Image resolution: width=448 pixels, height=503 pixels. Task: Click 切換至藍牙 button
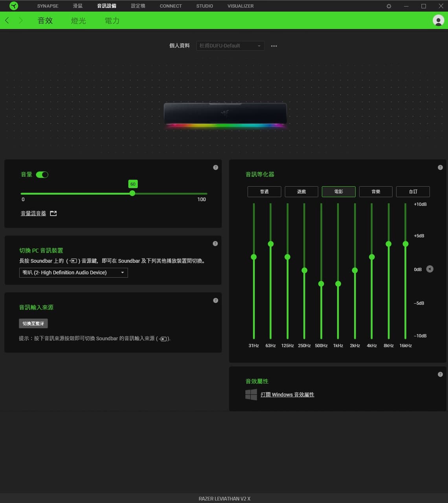point(33,323)
